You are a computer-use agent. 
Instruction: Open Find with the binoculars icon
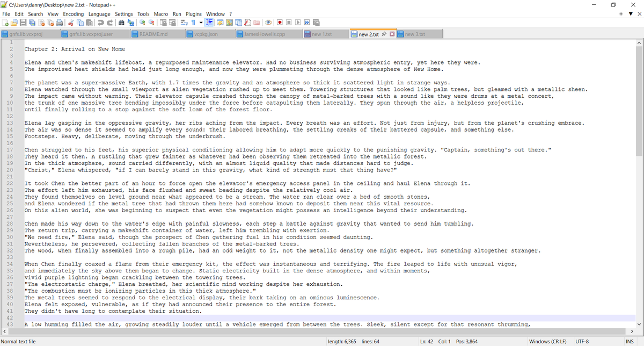pyautogui.click(x=121, y=23)
